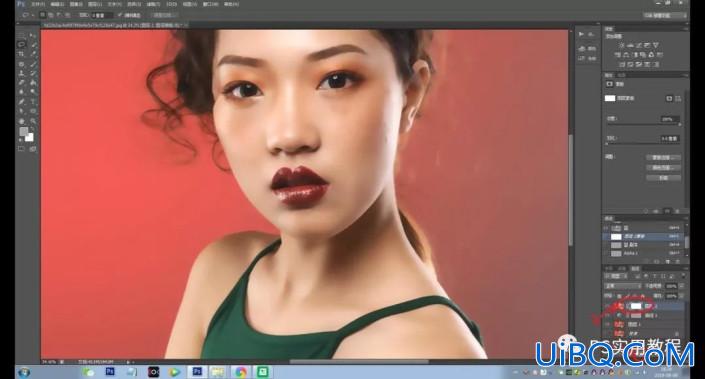Open the Layers panel menu
This screenshot has width=705, height=379.
686,268
